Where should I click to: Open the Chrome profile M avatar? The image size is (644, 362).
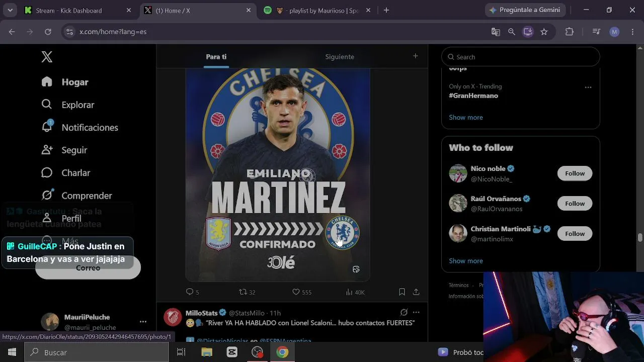pyautogui.click(x=614, y=32)
